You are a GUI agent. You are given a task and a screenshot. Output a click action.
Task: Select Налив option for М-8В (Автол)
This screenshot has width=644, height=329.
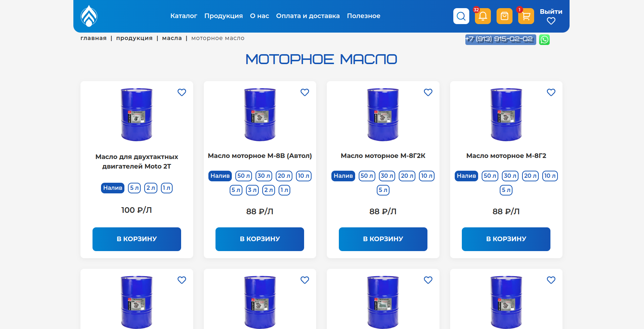[x=220, y=176]
